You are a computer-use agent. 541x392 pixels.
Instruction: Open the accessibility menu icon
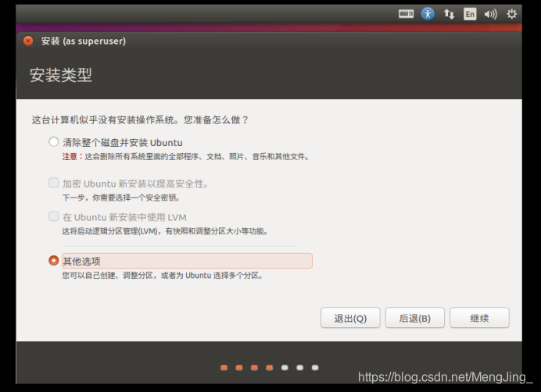pyautogui.click(x=428, y=14)
